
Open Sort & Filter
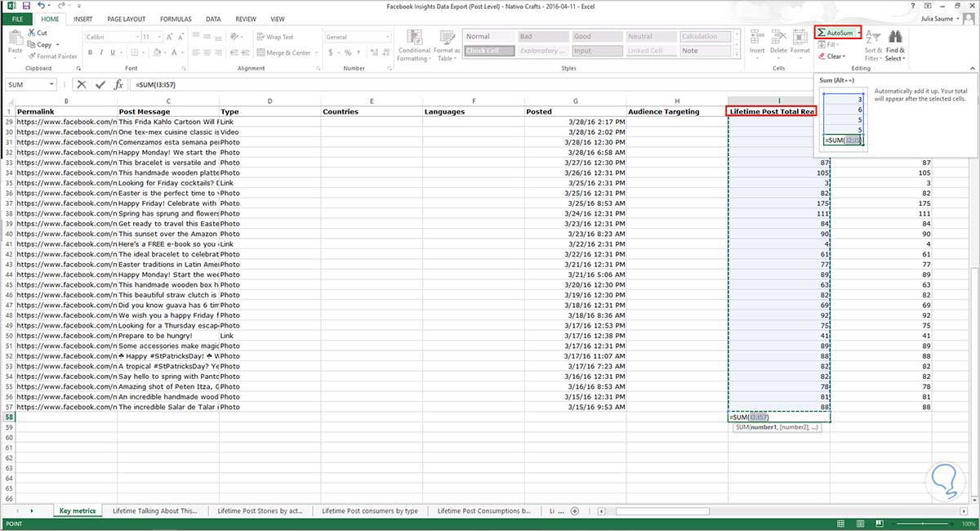point(873,45)
